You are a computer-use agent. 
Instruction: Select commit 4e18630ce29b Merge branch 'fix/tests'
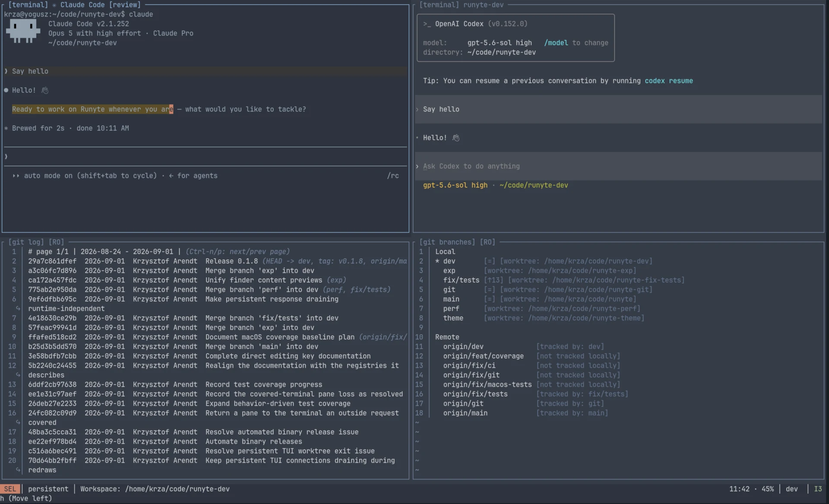pyautogui.click(x=183, y=318)
